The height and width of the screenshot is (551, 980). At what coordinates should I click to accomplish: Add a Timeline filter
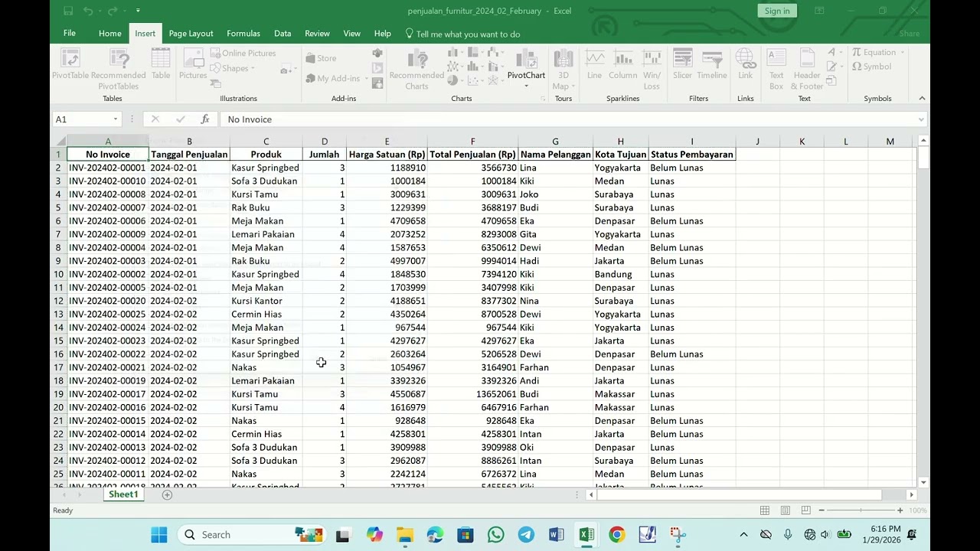click(711, 64)
